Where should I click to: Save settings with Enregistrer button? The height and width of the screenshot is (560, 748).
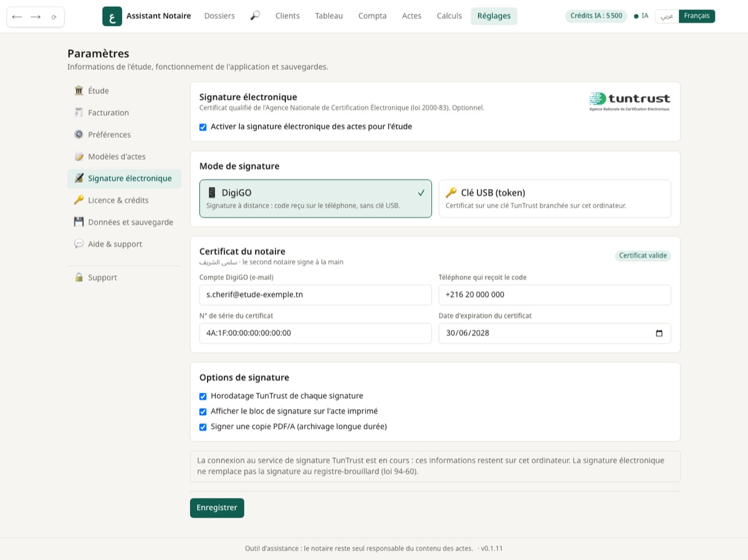click(217, 508)
